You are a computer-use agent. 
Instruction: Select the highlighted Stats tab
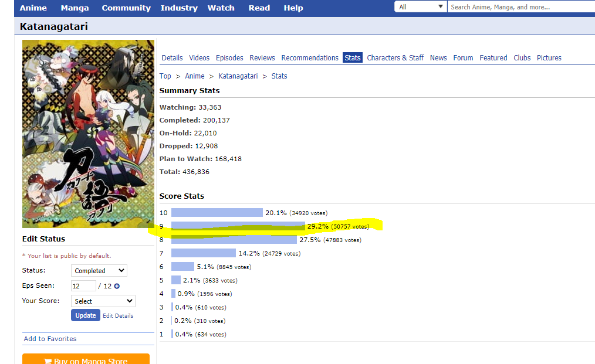coord(353,57)
